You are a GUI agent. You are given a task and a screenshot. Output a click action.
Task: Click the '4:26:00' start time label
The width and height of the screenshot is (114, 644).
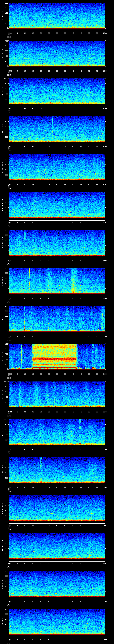tap(9, 487)
